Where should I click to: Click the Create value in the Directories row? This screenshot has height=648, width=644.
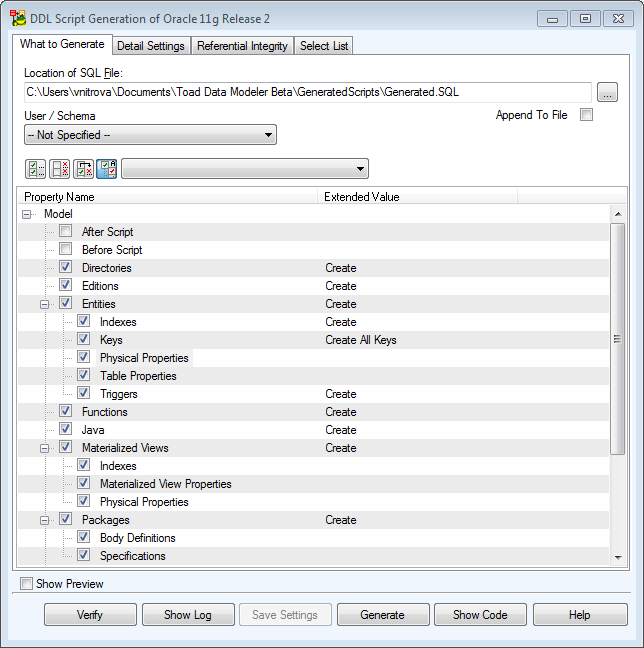click(x=341, y=268)
